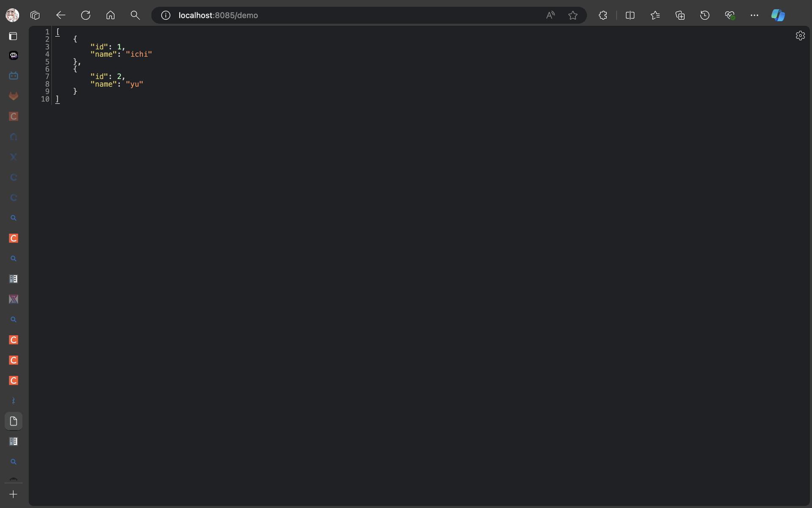
Task: Click the "yu" name value
Action: coord(134,84)
